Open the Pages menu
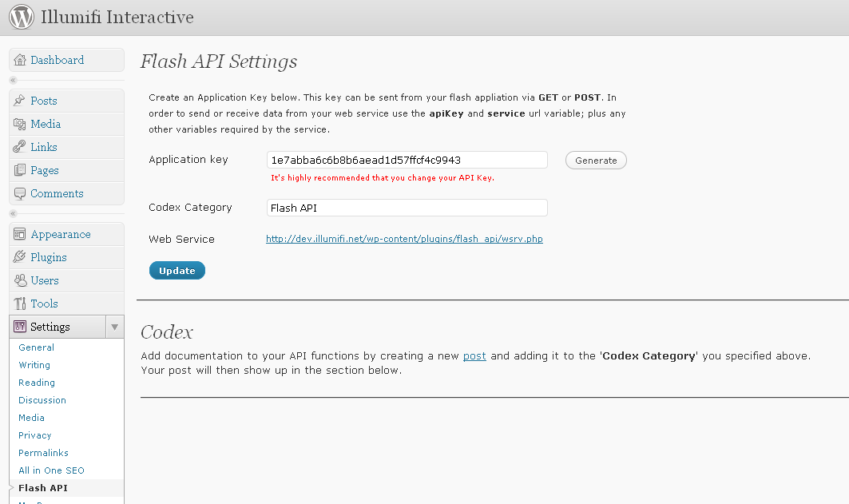Screen dimensions: 849x504 45,170
